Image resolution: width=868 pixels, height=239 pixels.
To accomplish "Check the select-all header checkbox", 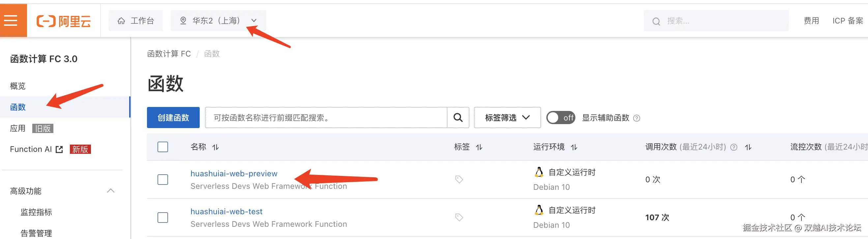I will 163,147.
